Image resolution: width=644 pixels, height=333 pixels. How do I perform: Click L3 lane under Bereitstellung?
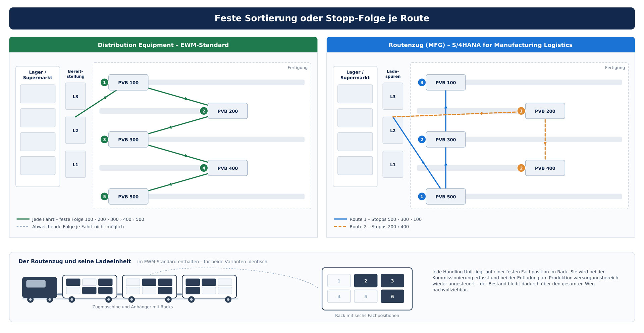75,96
